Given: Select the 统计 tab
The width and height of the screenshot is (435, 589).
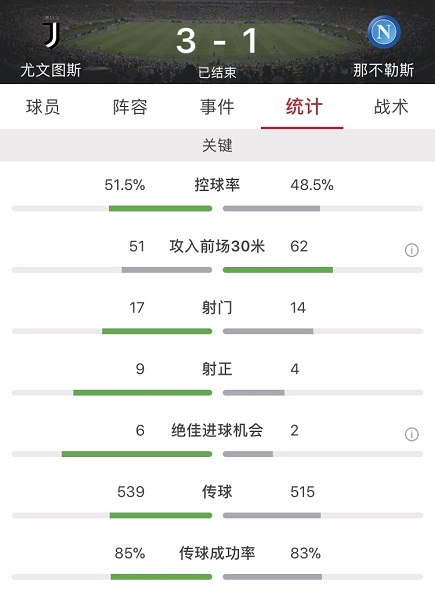Looking at the screenshot, I should (304, 107).
